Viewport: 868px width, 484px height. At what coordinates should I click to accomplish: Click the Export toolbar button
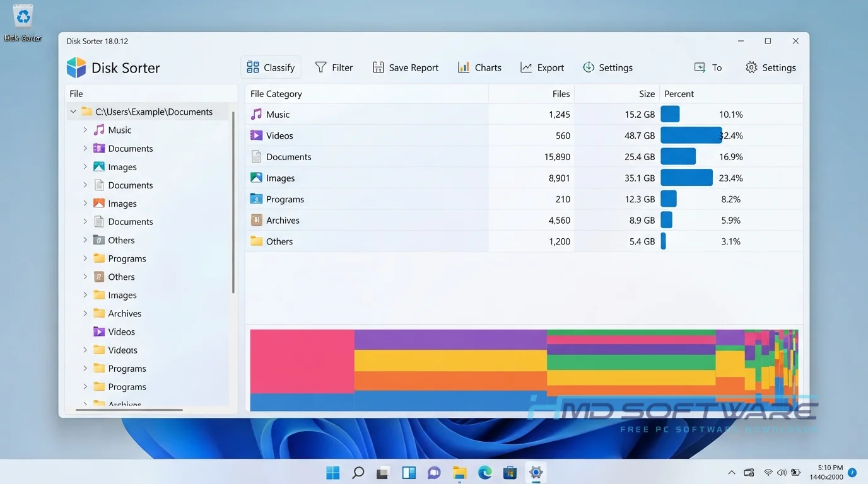tap(542, 67)
